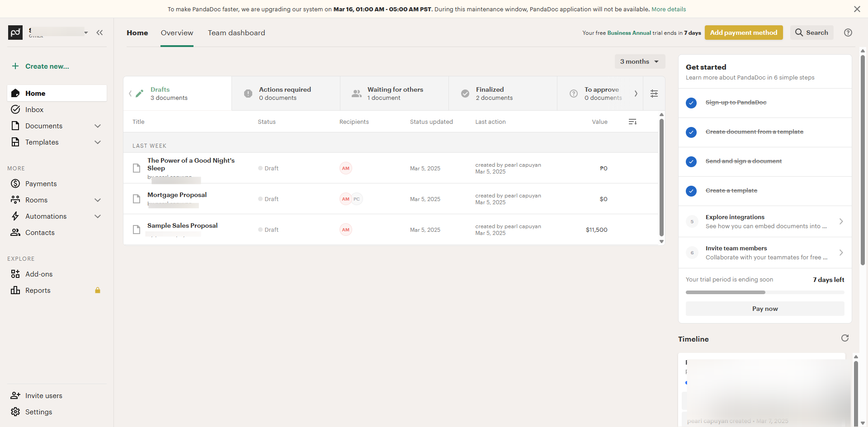Select the To approve tab

pyautogui.click(x=600, y=94)
